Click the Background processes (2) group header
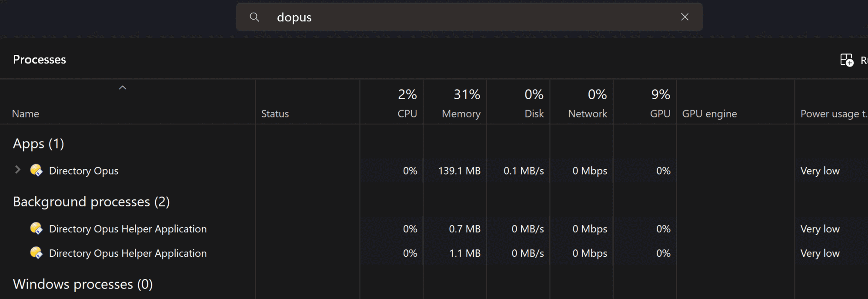This screenshot has height=299, width=868. click(91, 202)
